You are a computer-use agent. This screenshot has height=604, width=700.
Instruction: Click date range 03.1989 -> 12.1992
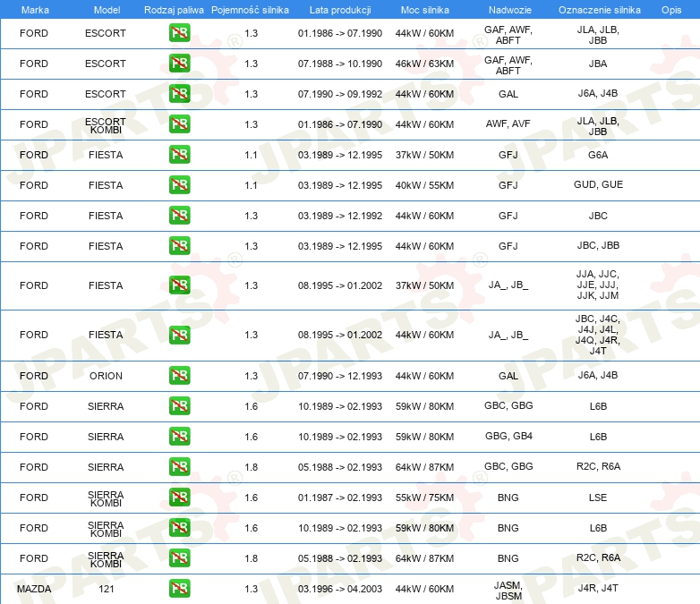(340, 216)
